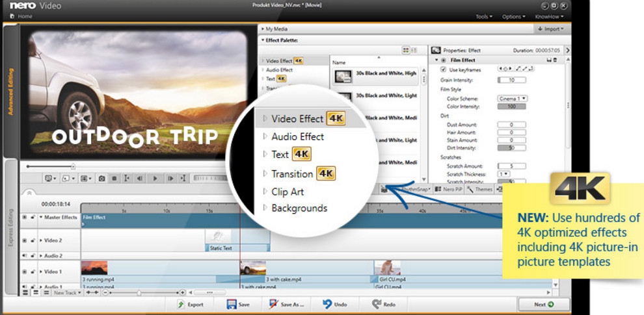Zoom in the timeline with plus
This screenshot has height=315, width=644.
[x=183, y=292]
